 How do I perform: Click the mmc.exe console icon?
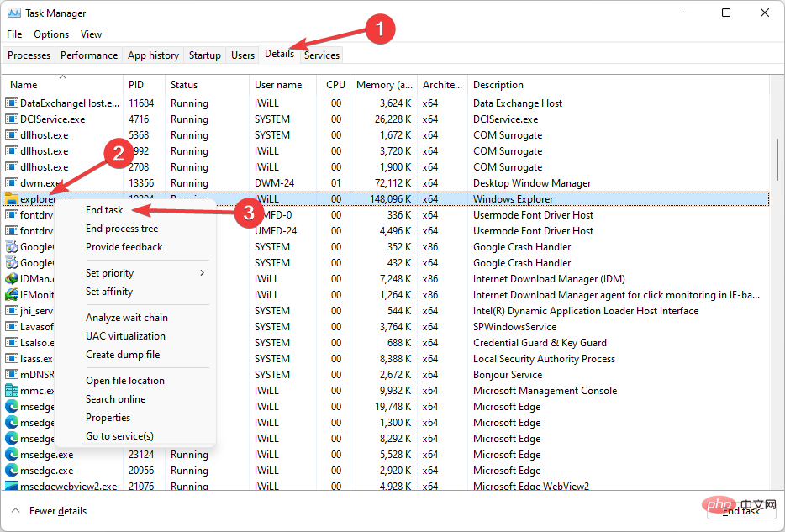(12, 390)
